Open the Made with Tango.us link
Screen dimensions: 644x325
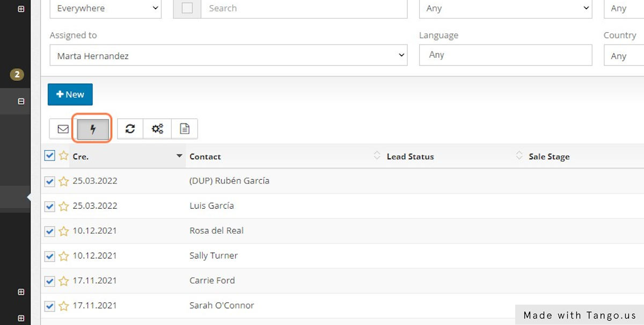pos(580,315)
